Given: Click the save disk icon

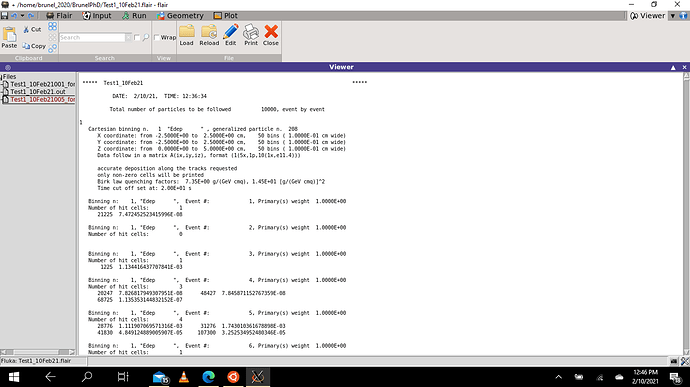Looking at the screenshot, I should [4, 15].
